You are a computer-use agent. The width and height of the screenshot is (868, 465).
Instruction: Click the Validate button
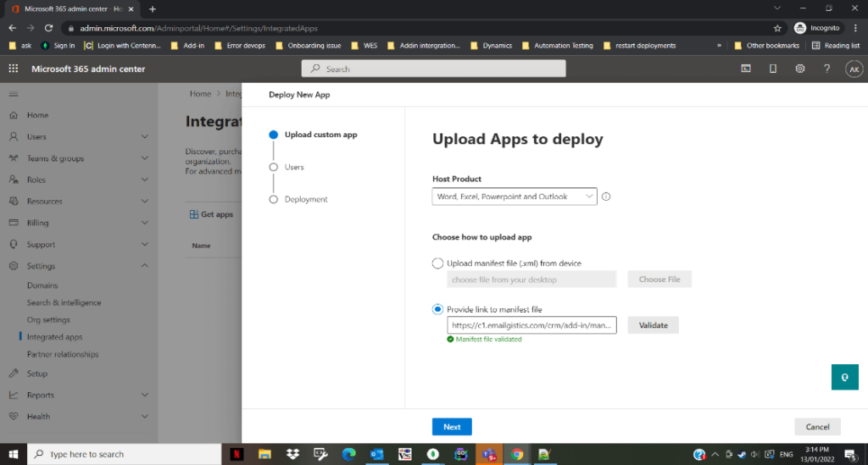coord(654,325)
